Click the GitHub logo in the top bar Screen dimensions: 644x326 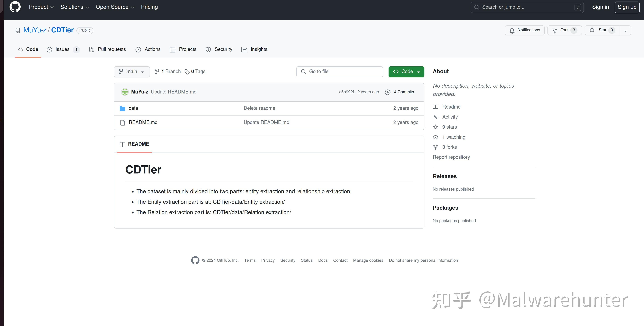pyautogui.click(x=15, y=7)
